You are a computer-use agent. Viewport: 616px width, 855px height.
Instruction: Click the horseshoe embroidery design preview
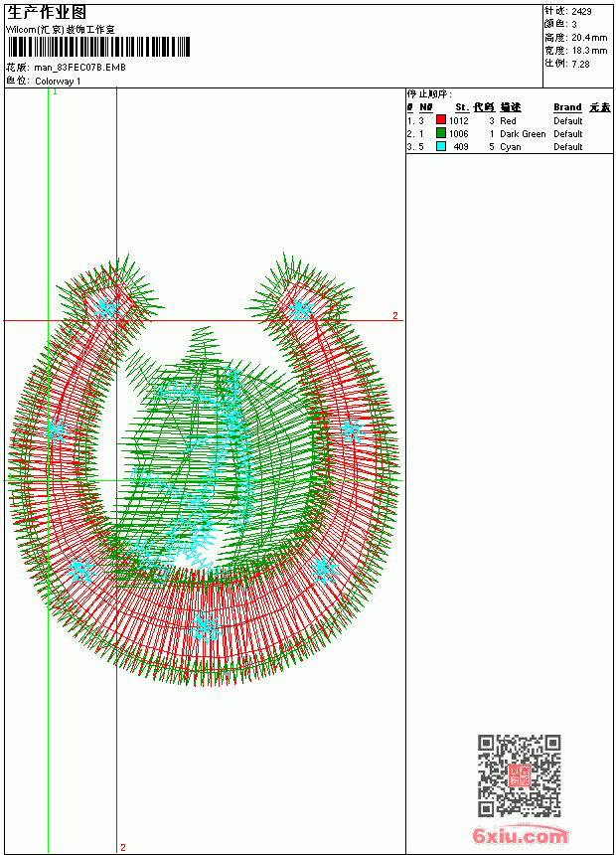tap(204, 469)
